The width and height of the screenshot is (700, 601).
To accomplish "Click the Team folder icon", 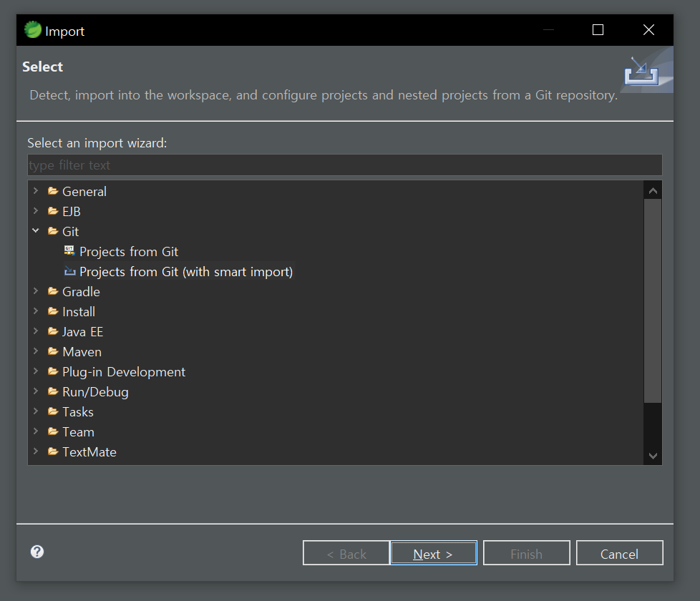I will pyautogui.click(x=53, y=432).
